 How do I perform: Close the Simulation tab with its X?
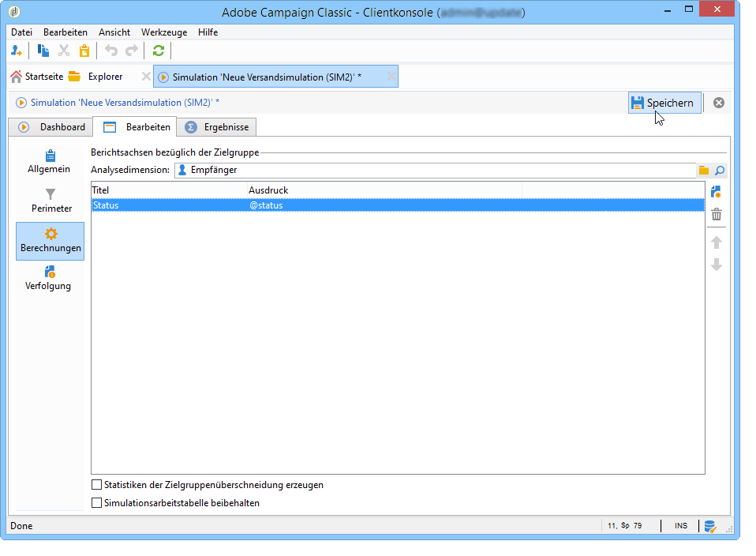point(391,77)
